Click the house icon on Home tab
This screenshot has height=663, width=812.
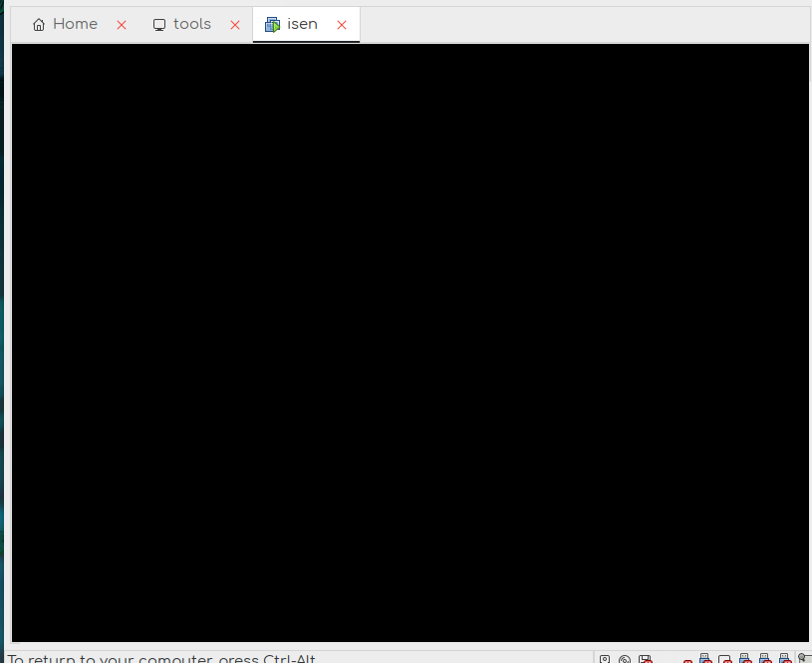coord(39,25)
